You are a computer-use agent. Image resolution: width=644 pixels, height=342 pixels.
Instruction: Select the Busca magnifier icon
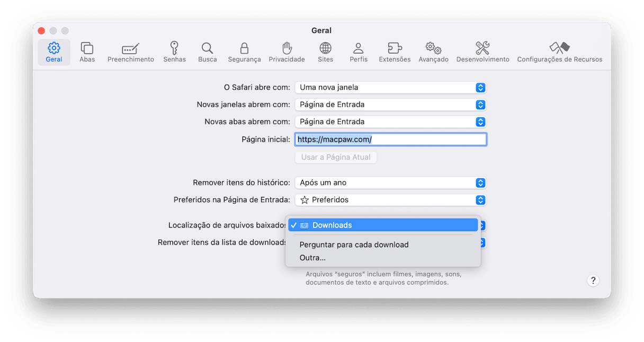[208, 52]
